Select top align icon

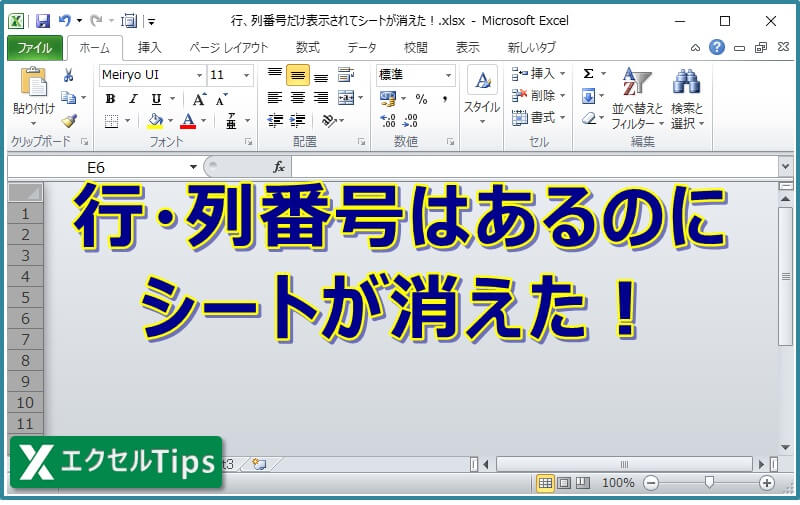point(275,75)
